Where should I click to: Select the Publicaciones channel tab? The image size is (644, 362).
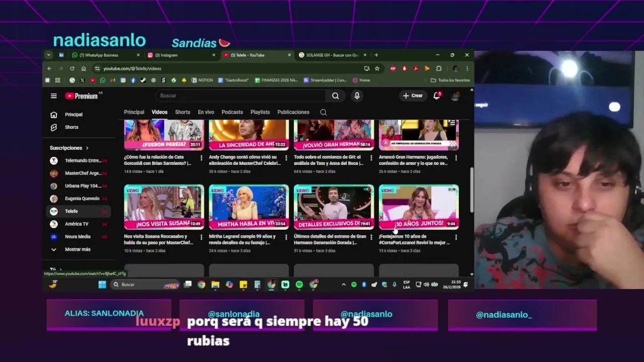pyautogui.click(x=293, y=112)
